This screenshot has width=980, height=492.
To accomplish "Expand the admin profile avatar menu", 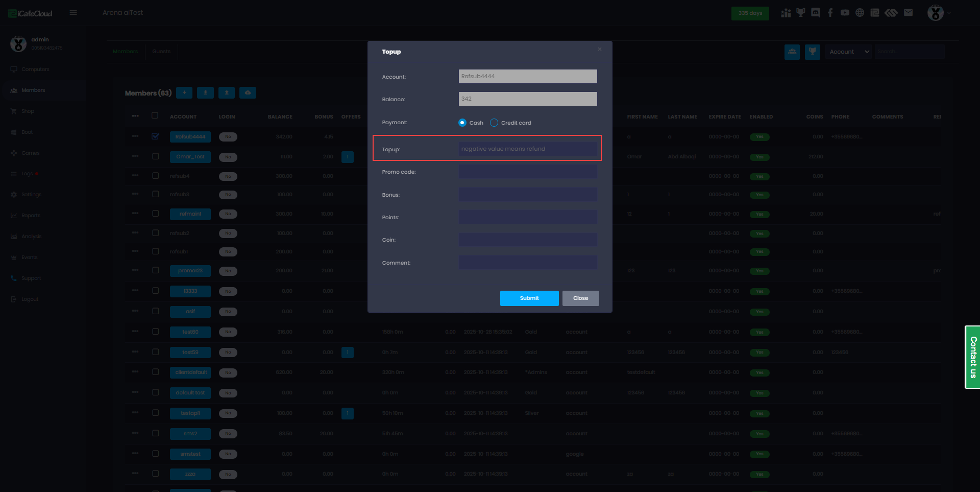I will click(936, 13).
